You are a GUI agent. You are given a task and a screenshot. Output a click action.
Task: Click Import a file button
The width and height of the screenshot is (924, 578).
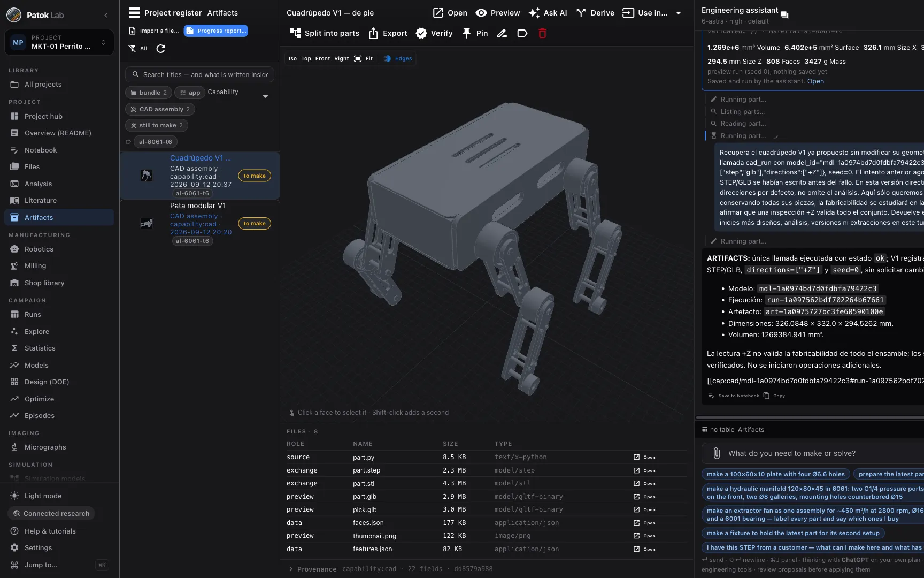click(154, 31)
